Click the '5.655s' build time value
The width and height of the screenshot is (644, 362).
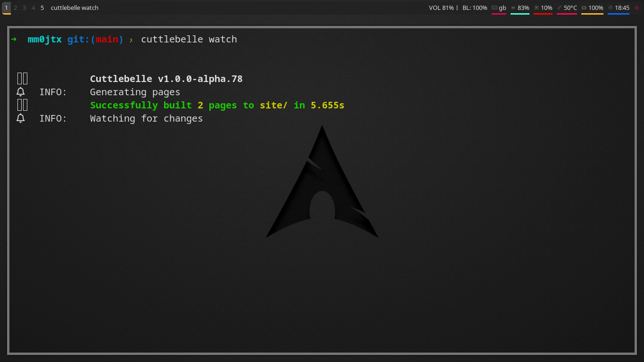click(328, 105)
